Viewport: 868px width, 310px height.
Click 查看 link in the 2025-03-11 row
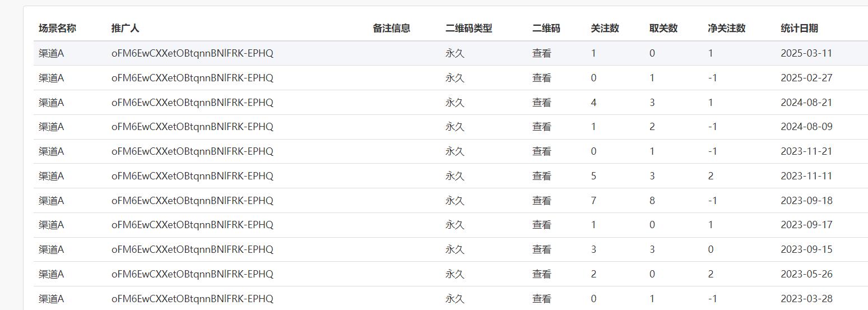pyautogui.click(x=541, y=53)
